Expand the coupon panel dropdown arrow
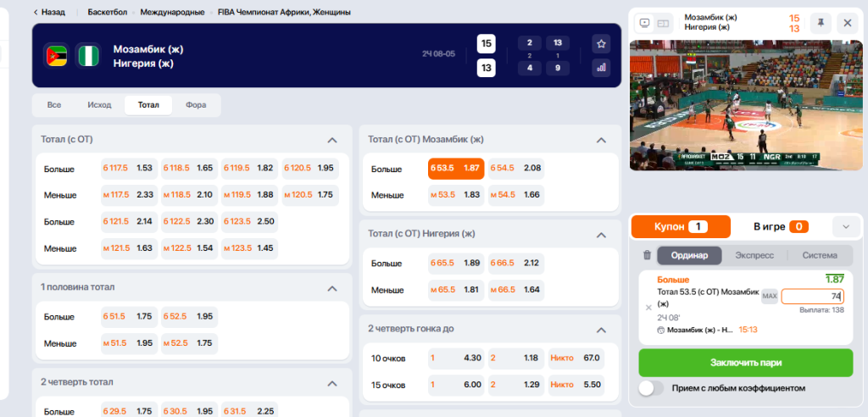The width and height of the screenshot is (868, 417). pyautogui.click(x=845, y=226)
